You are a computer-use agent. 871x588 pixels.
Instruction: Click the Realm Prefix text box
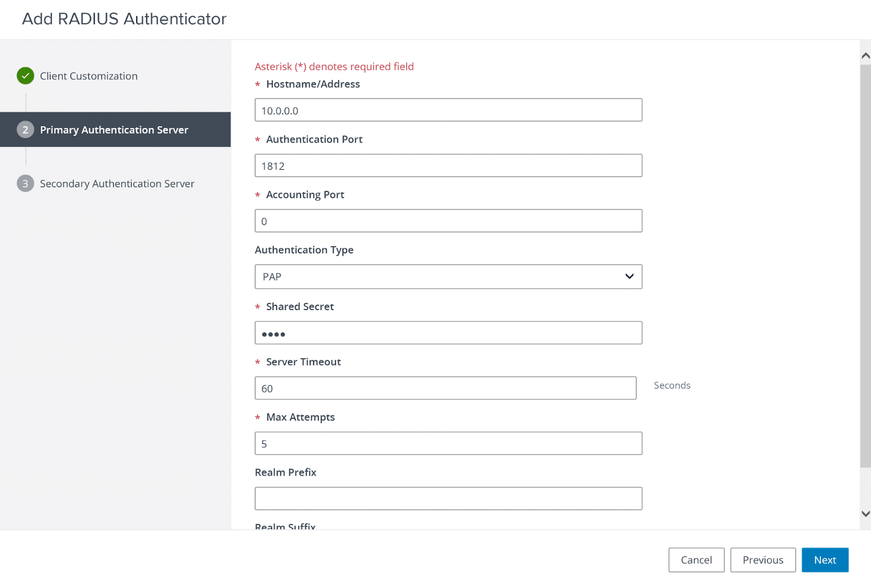pos(448,499)
